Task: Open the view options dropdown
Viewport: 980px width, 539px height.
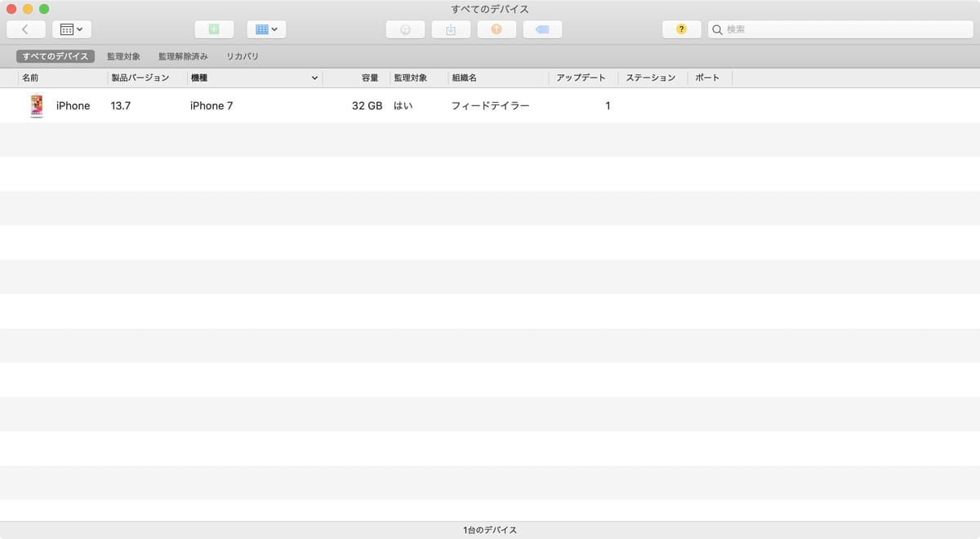Action: tap(72, 29)
